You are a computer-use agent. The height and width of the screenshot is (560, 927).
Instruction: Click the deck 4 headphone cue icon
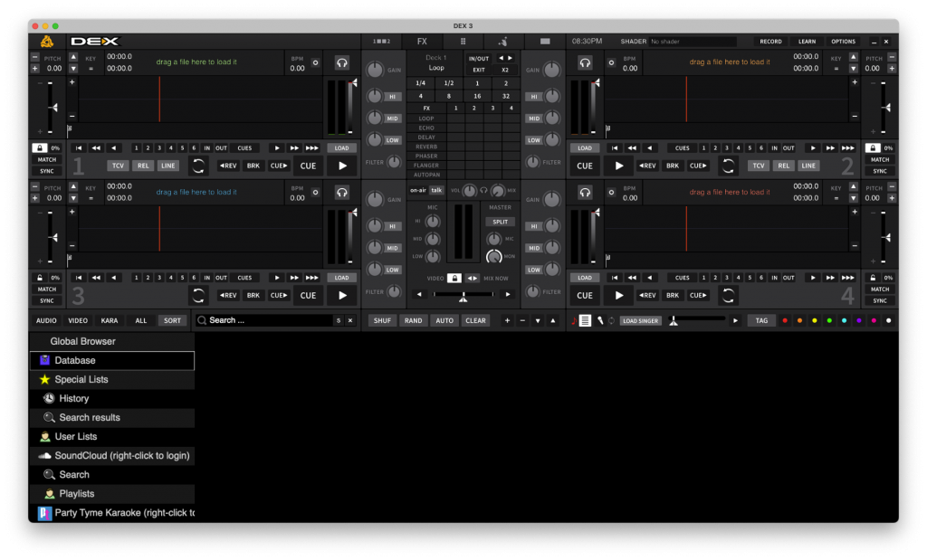[585, 193]
